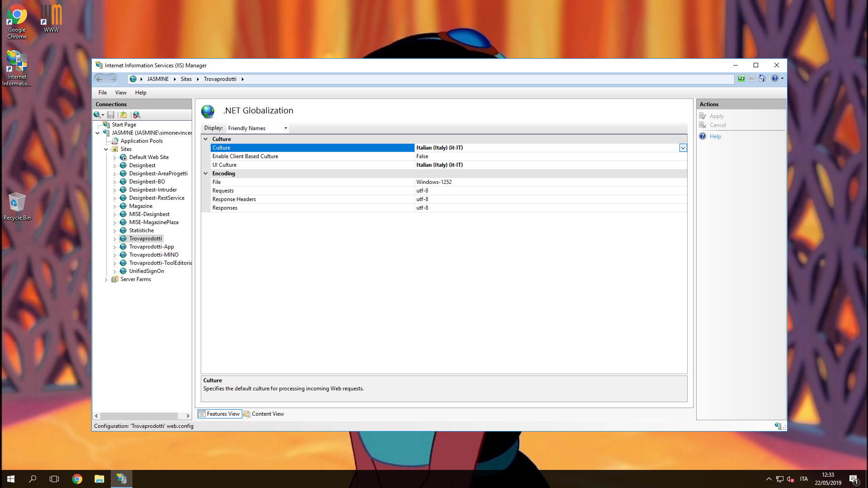Select the Application Pools tree item

[x=142, y=141]
